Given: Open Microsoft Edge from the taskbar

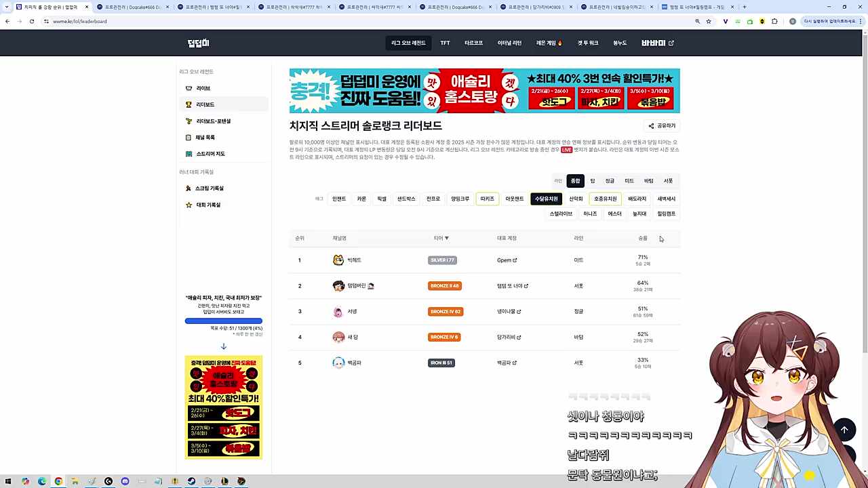Looking at the screenshot, I should pos(42,481).
